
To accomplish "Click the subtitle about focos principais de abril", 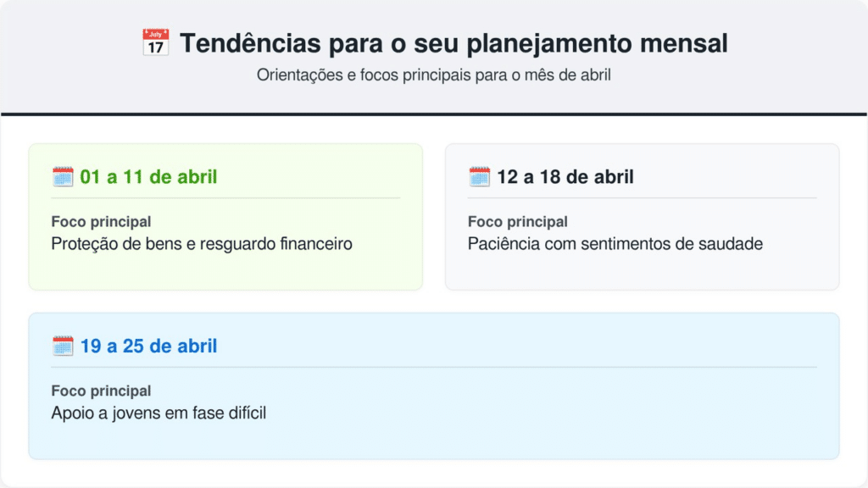I will point(434,75).
